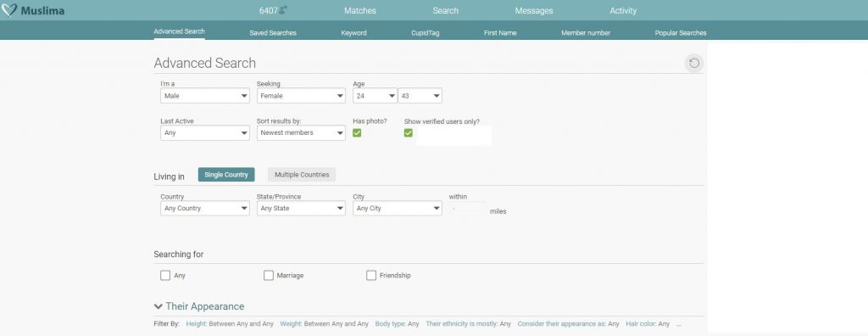Click the Weight filter link

(291, 324)
